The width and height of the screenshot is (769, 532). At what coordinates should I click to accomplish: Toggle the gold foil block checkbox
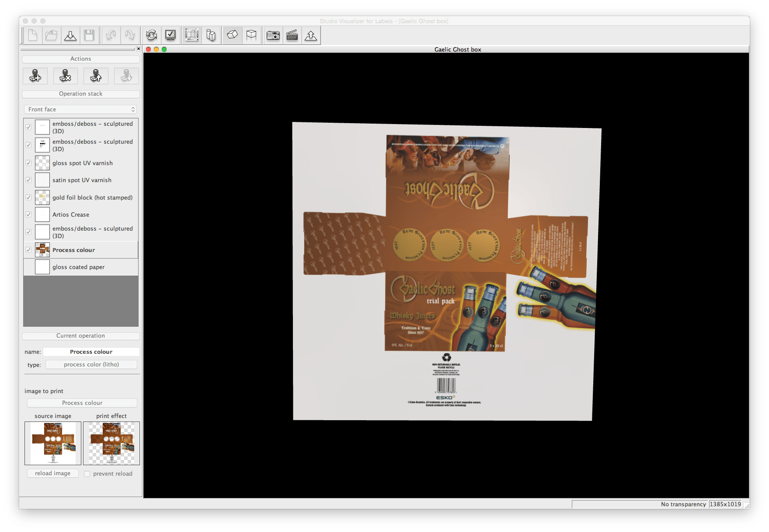(28, 197)
